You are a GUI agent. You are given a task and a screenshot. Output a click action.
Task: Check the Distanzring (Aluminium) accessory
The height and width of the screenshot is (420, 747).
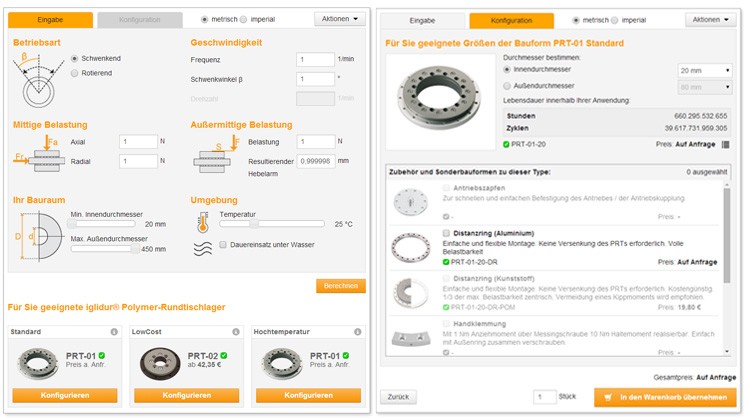tap(446, 233)
